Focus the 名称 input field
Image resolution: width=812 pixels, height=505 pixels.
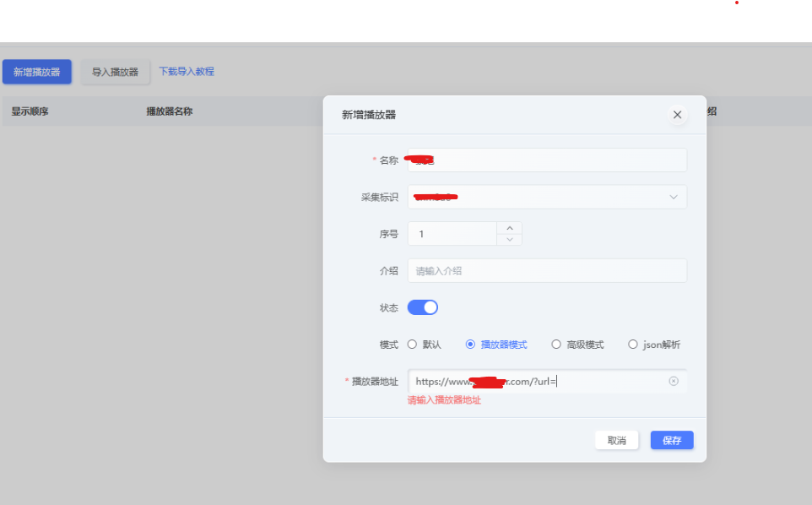547,160
